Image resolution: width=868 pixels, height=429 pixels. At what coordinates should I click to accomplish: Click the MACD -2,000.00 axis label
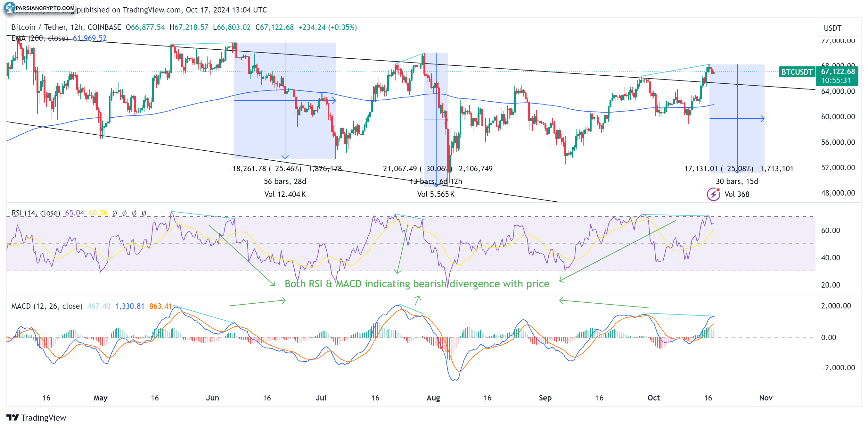click(x=838, y=368)
